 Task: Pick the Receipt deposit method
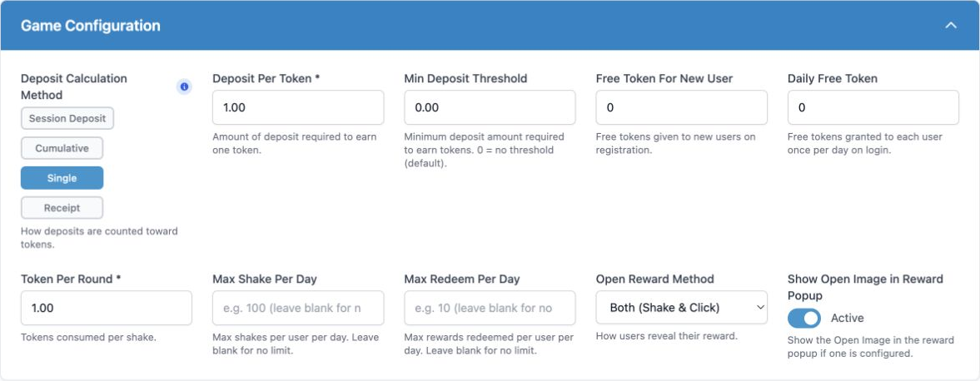click(62, 208)
